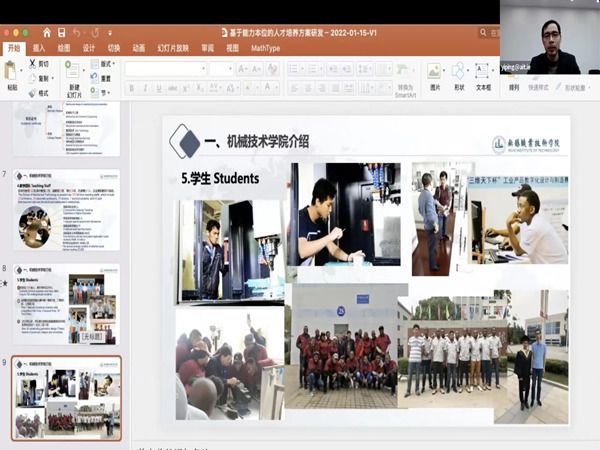Image resolution: width=600 pixels, height=450 pixels.
Task: Click Convert to SmartArt button
Action: tap(405, 88)
